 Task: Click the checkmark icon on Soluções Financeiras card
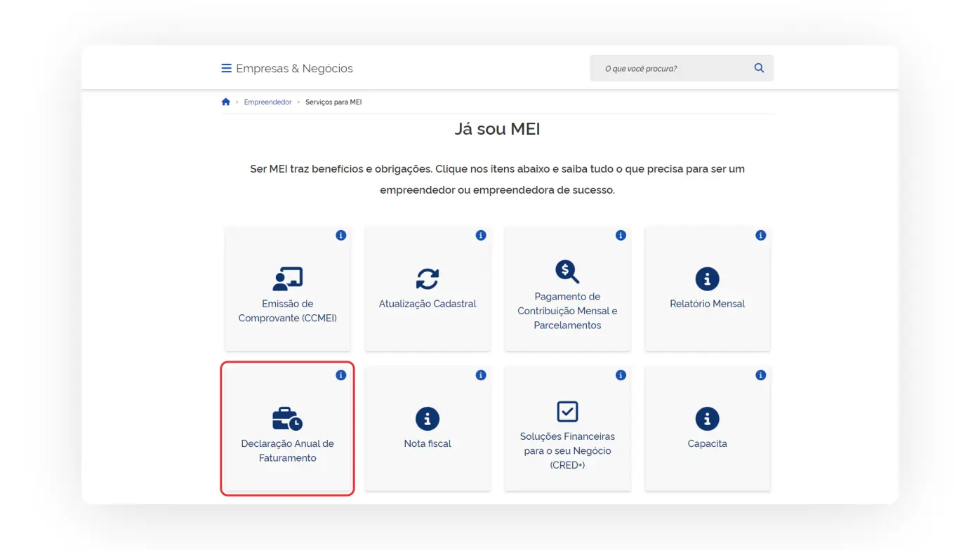tap(567, 412)
